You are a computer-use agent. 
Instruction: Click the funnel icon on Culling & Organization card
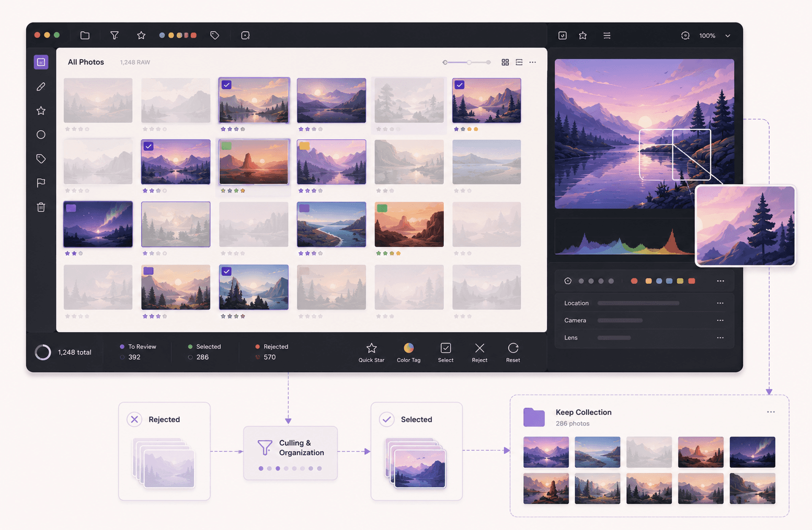pos(265,447)
